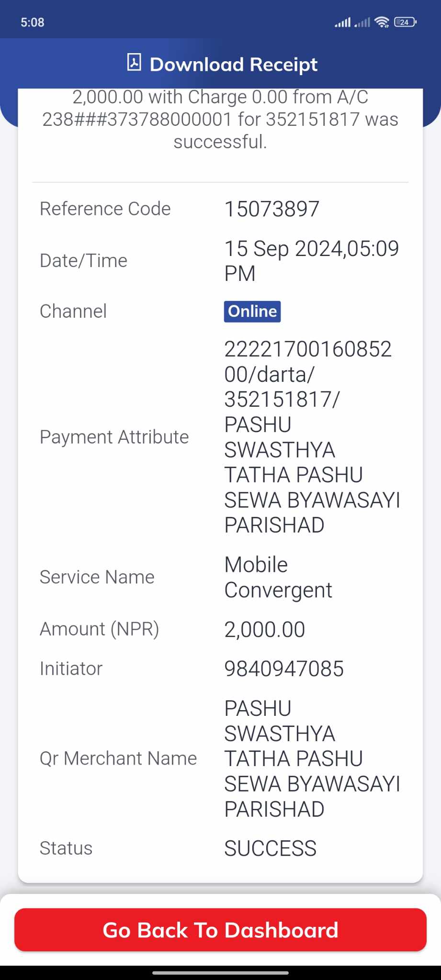The image size is (441, 980).
Task: Tap the battery indicator icon
Action: point(405,22)
